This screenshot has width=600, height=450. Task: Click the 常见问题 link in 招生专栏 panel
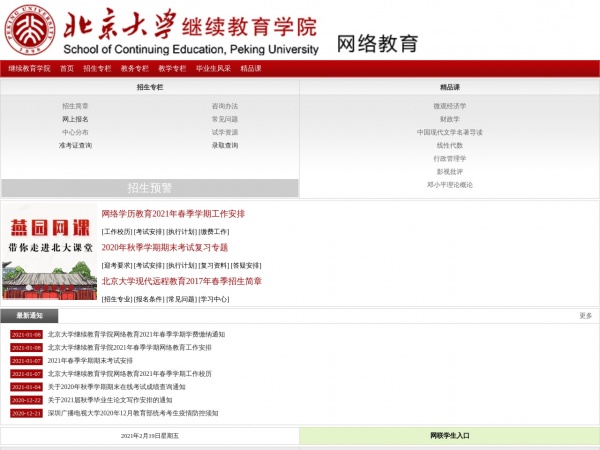pos(225,119)
